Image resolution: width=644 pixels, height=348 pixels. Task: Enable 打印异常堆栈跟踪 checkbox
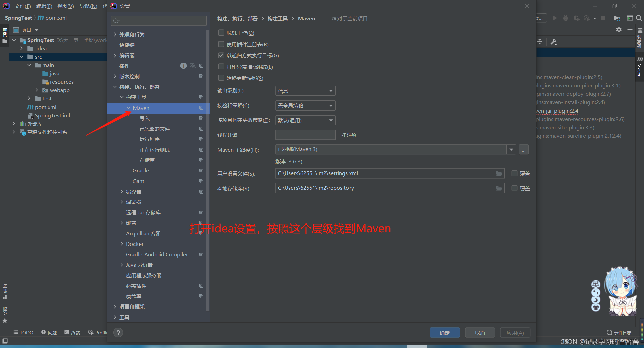(221, 67)
